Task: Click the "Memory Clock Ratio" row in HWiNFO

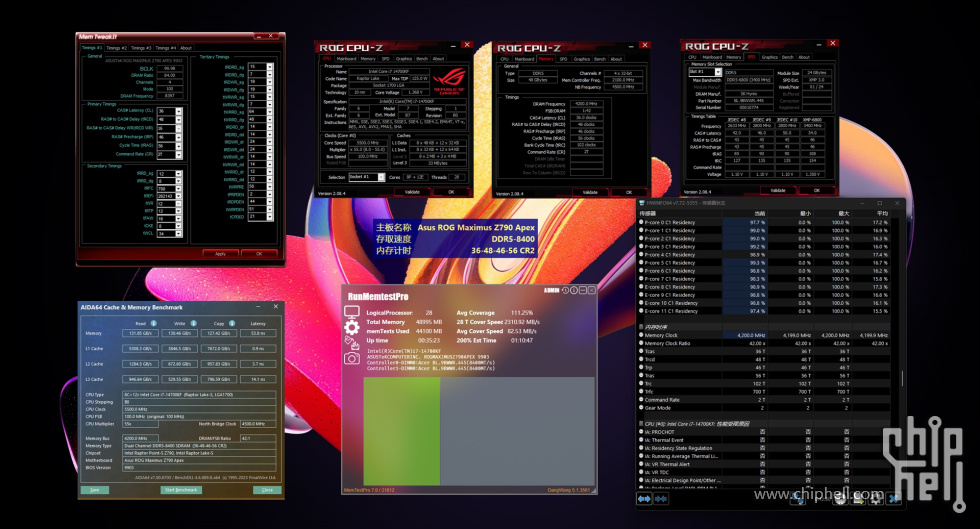Action: point(762,343)
